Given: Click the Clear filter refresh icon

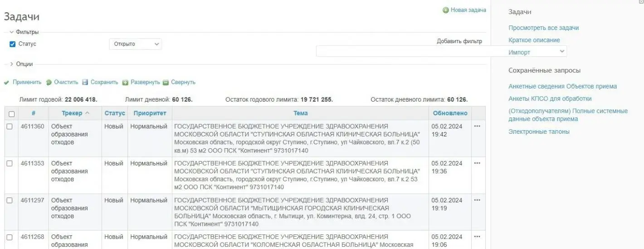Looking at the screenshot, I should coord(49,83).
